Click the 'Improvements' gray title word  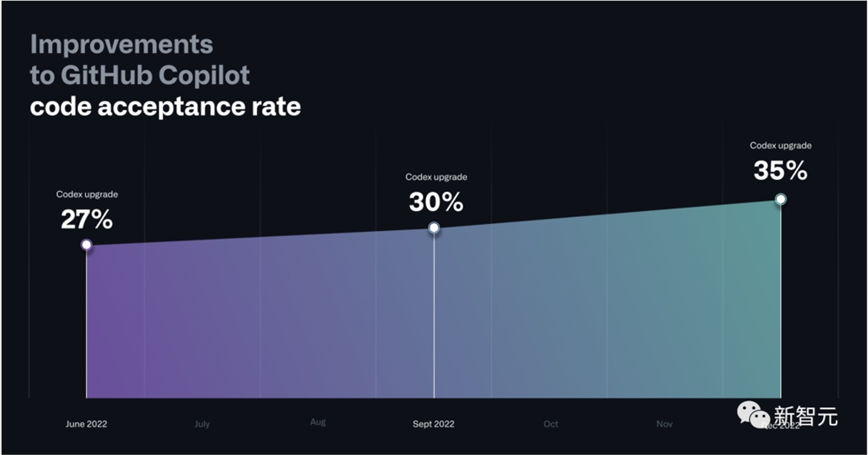tap(122, 44)
